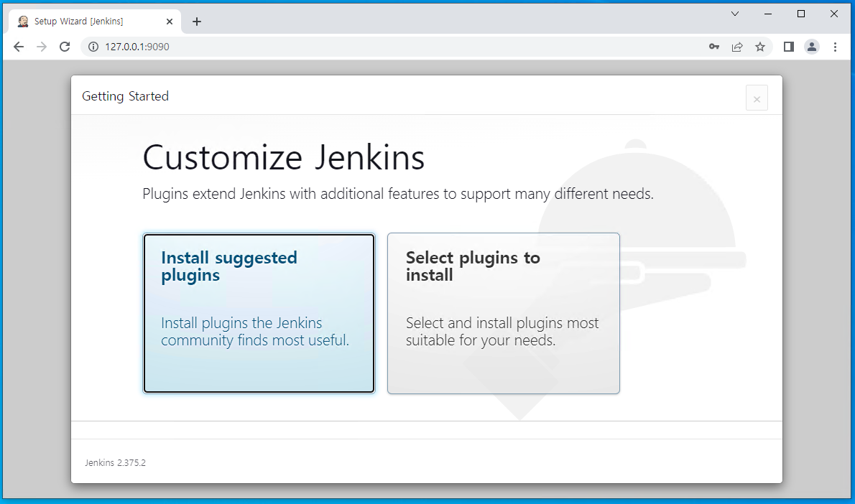The height and width of the screenshot is (504, 855).
Task: Maximize the browser window
Action: (x=801, y=14)
